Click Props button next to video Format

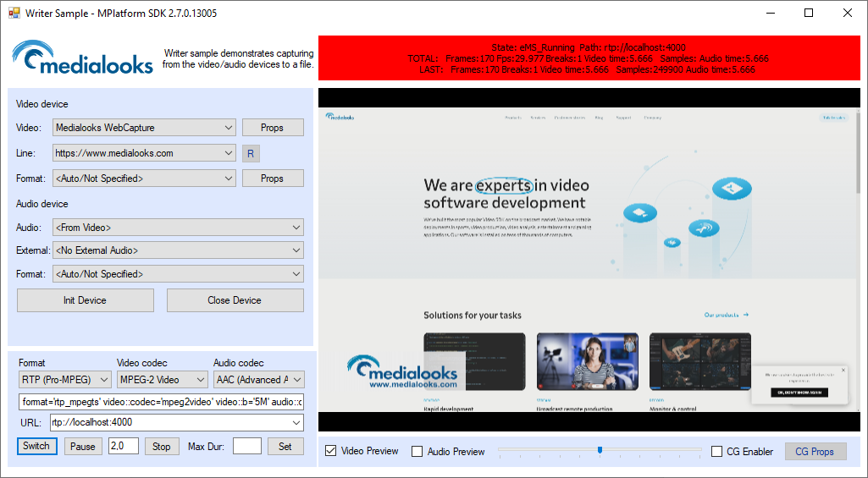[x=273, y=179]
